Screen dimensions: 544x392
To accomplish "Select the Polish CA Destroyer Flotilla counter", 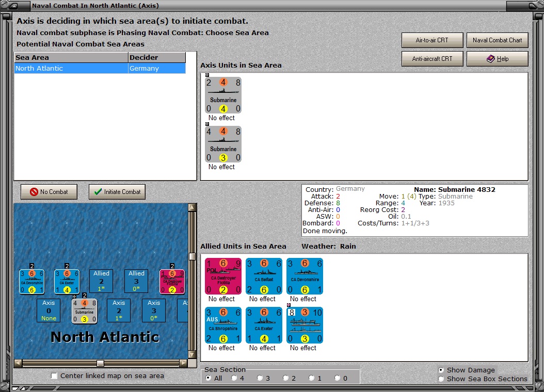I will click(x=223, y=276).
